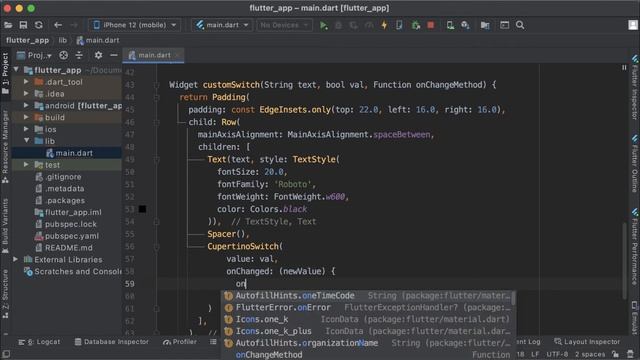Open the Emulator side panel

[635, 317]
